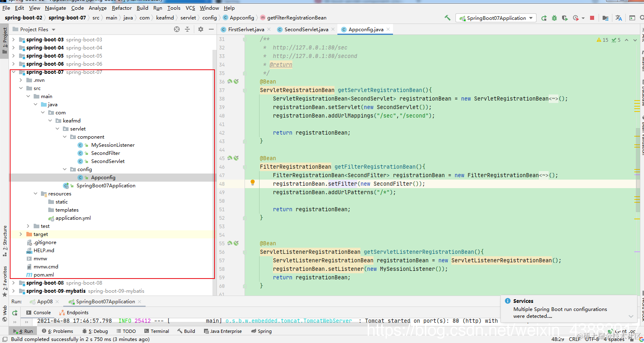This screenshot has width=644, height=343.
Task: Click rerun icon in Run tool window
Action: point(15,313)
